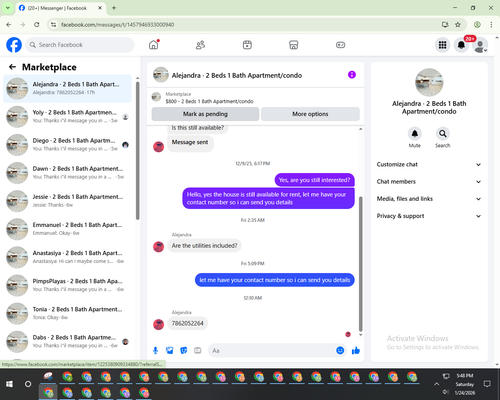Search in conversation using the magnifier icon
The height and width of the screenshot is (400, 500).
pos(443,134)
